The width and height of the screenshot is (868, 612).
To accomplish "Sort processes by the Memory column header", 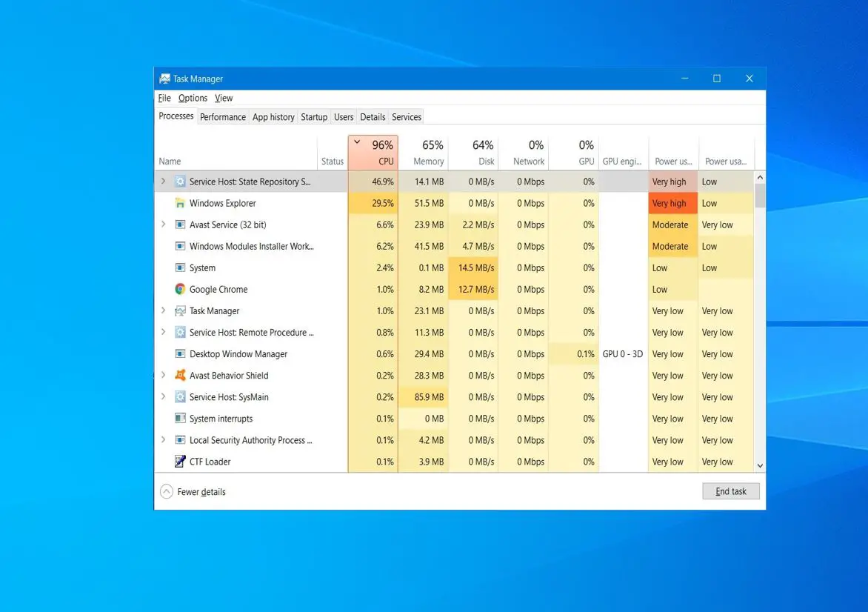I will [x=424, y=153].
